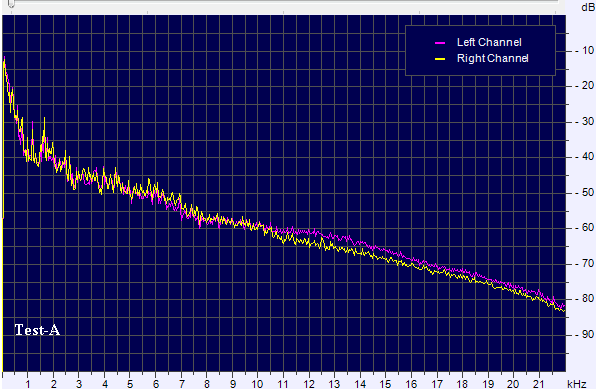
Task: Click the "- 30" dB scale label
Action: tap(585, 121)
